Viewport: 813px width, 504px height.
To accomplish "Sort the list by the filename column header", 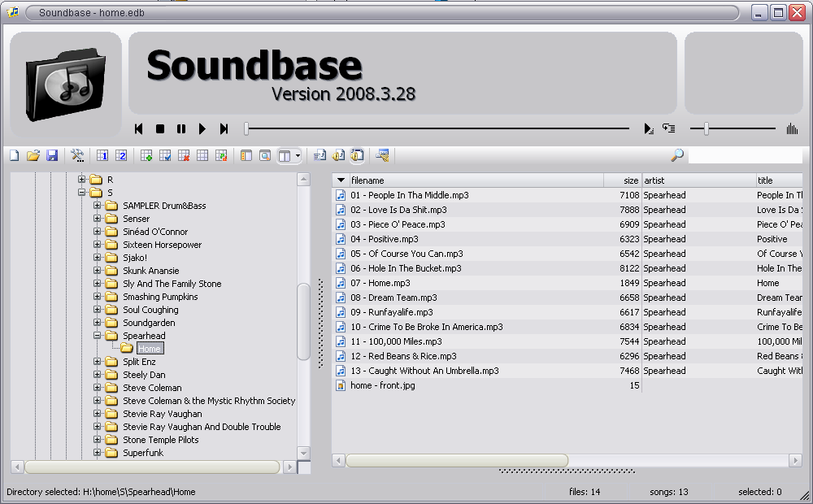I will 476,180.
